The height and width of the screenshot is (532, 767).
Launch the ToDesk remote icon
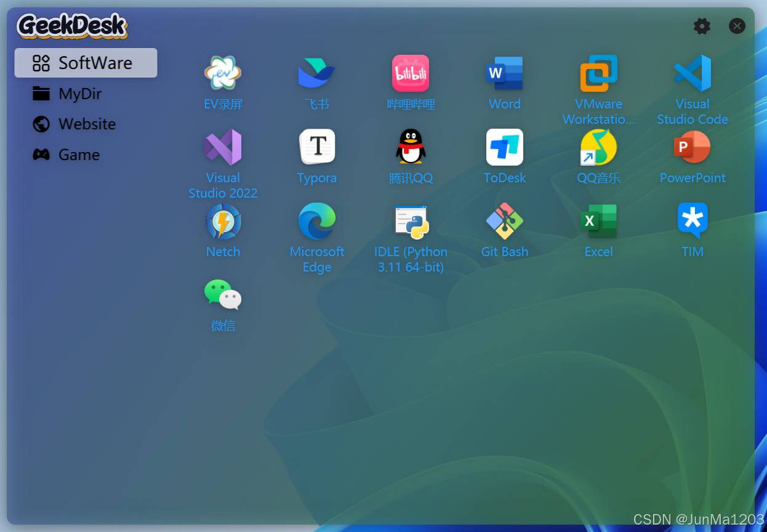coord(505,147)
